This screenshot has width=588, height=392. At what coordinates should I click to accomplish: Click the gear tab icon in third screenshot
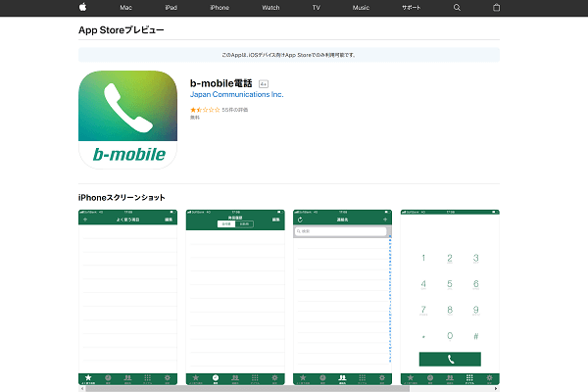pos(382,379)
